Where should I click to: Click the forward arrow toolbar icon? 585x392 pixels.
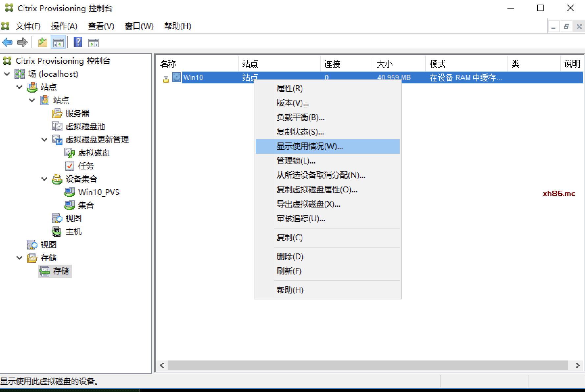(22, 42)
